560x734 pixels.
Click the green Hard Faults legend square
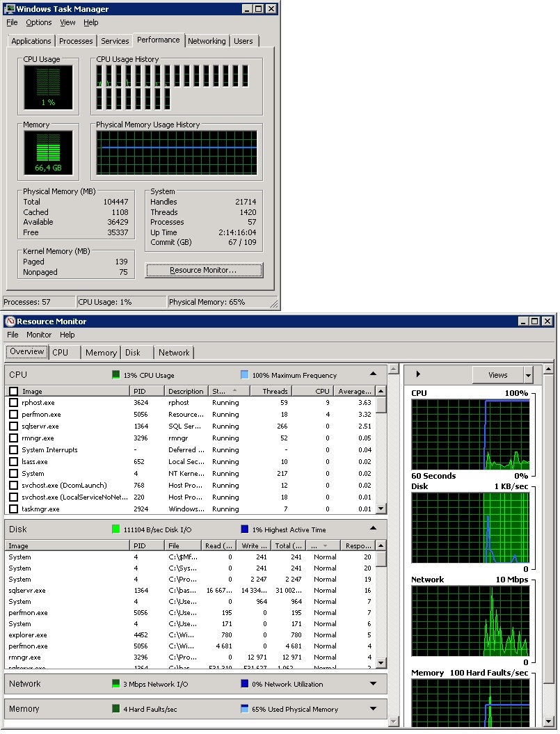point(115,708)
